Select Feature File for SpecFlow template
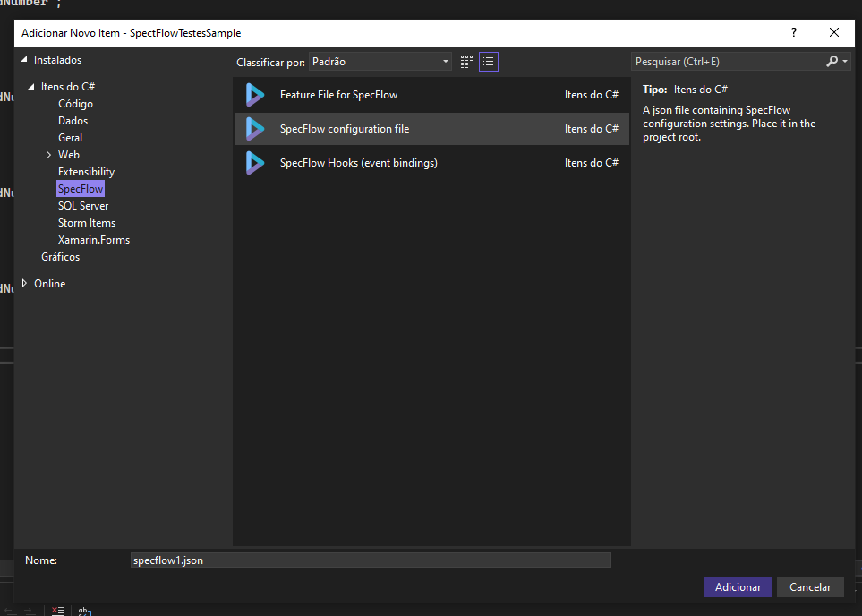This screenshot has width=862, height=616. 431,95
